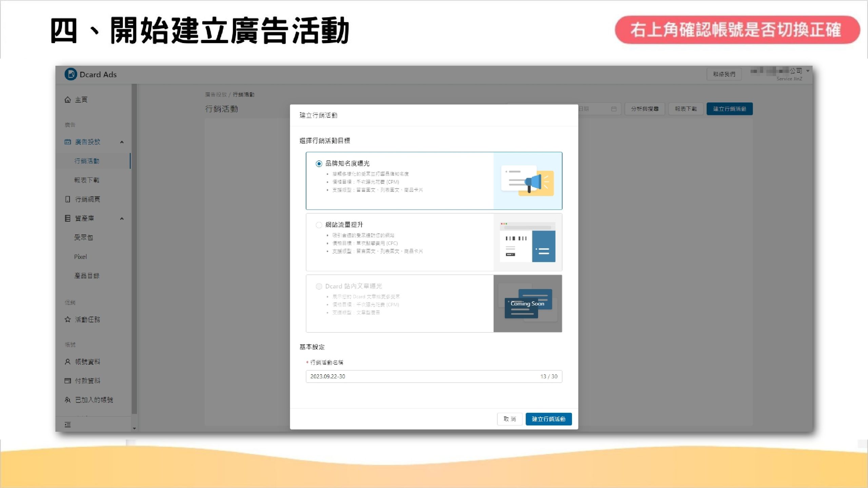The image size is (868, 488).
Task: Click the website illustration for 網站流量提升
Action: pos(527,242)
